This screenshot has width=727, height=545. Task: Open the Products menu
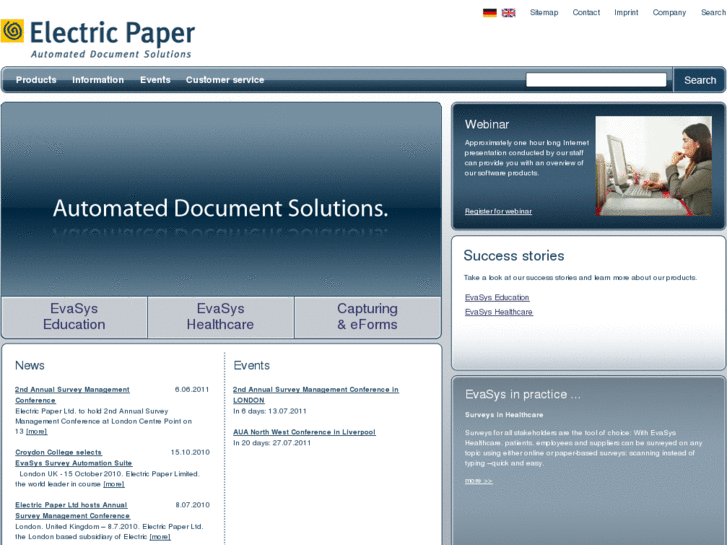tap(36, 80)
